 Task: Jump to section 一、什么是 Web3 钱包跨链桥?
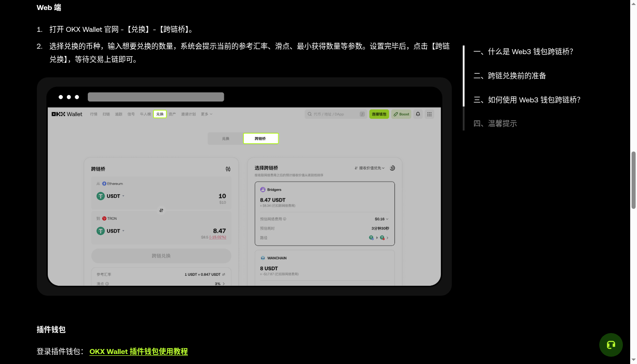tap(523, 52)
